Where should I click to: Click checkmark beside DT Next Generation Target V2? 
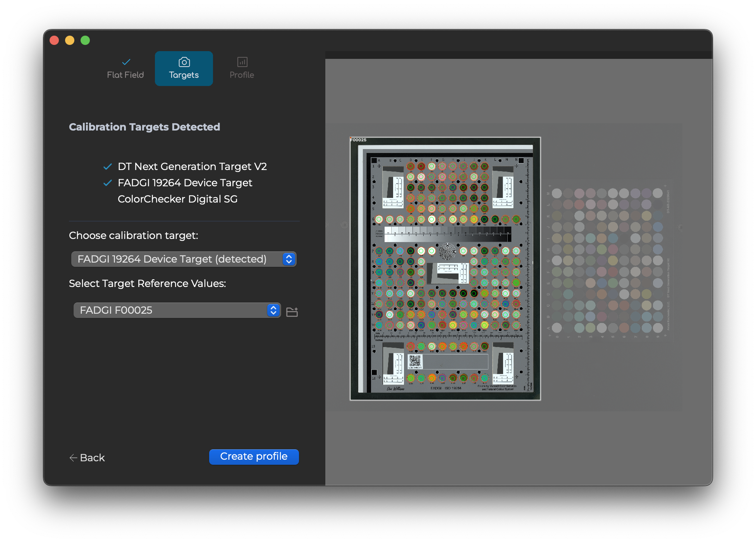coord(108,167)
